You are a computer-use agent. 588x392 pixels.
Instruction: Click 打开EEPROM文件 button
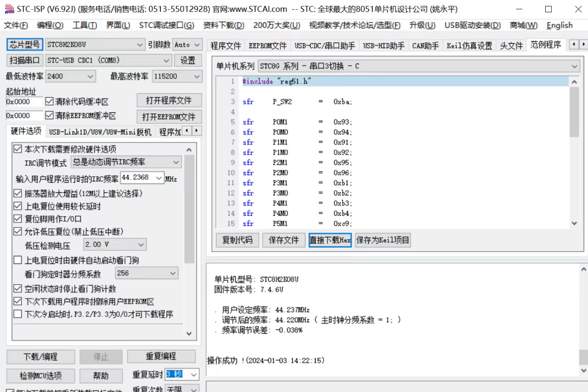[169, 117]
